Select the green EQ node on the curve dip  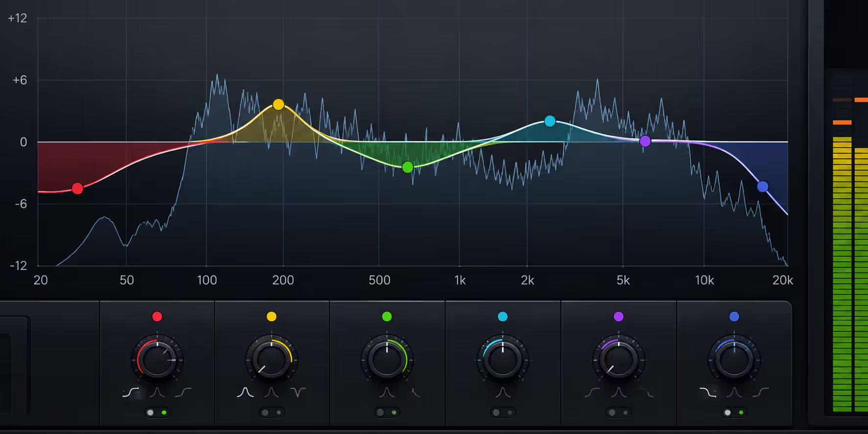pyautogui.click(x=408, y=167)
